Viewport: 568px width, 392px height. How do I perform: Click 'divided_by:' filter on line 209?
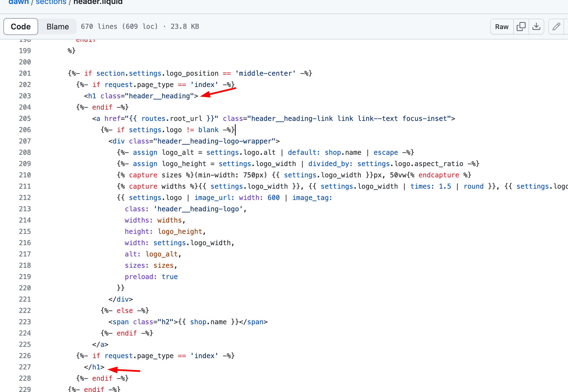[330, 164]
